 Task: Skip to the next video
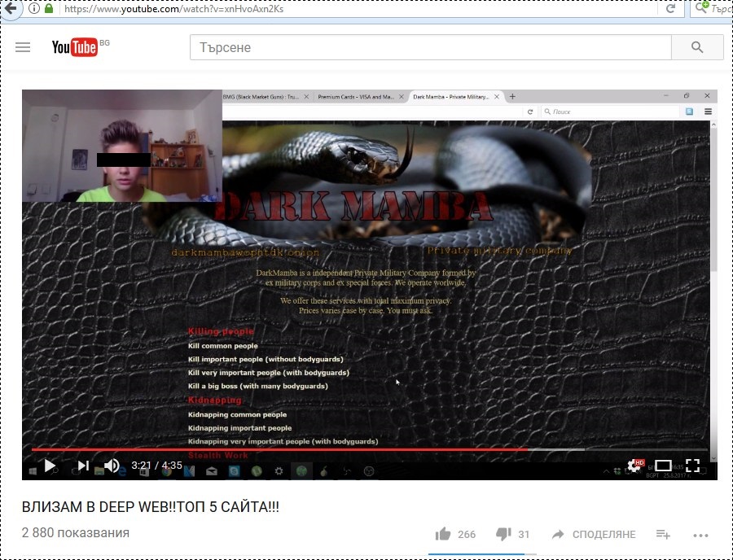coord(82,466)
